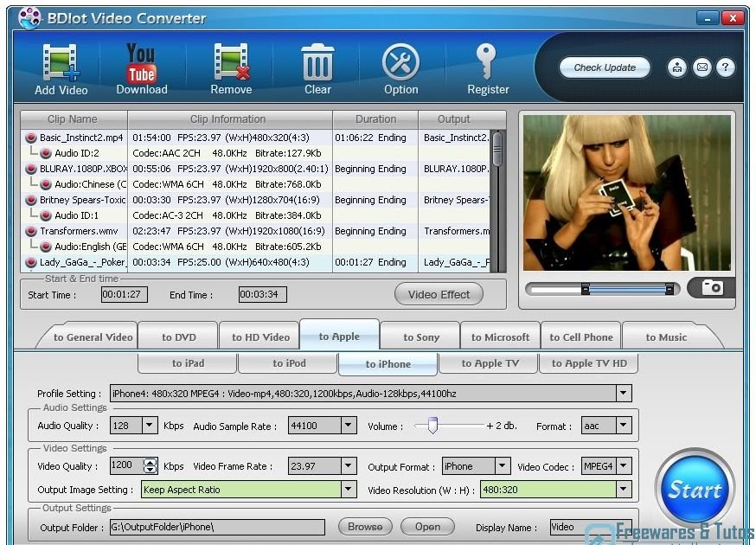This screenshot has height=545, width=756.
Task: Open the help question mark icon
Action: (x=726, y=67)
